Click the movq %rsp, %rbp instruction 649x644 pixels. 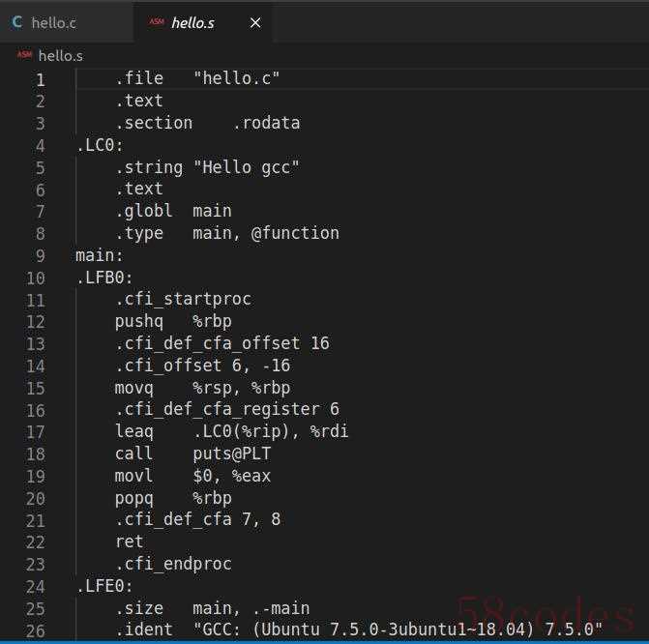203,388
